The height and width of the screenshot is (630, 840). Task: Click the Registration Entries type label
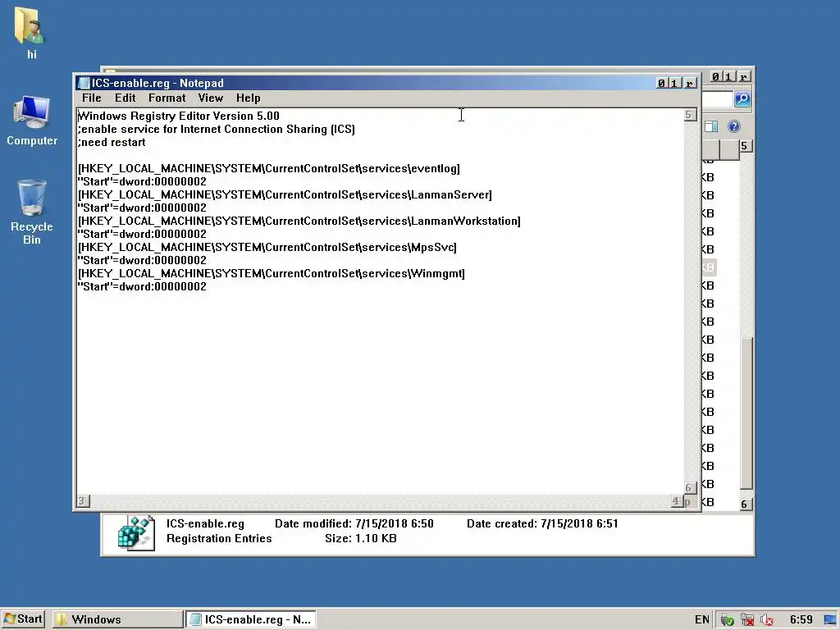coord(219,538)
